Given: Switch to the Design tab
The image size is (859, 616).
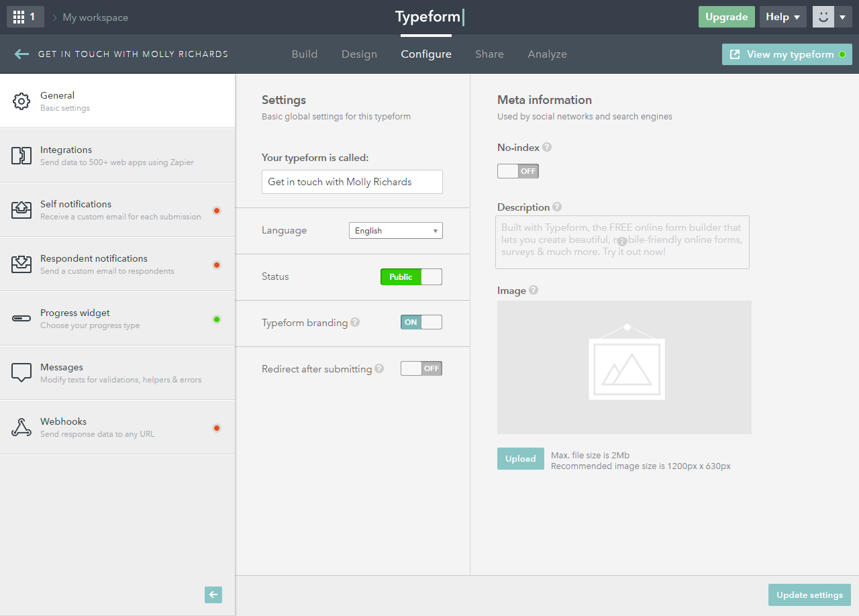Looking at the screenshot, I should coord(359,54).
